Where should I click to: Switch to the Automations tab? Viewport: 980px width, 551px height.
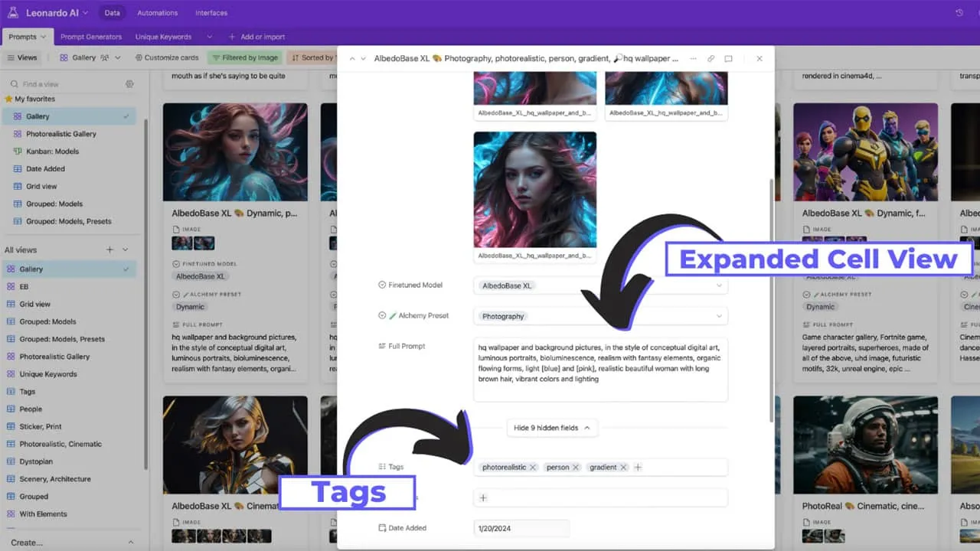click(x=157, y=13)
